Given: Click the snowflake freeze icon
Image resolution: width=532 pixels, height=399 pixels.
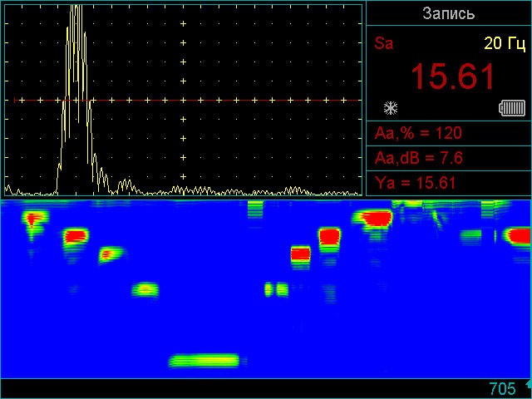Looking at the screenshot, I should click(389, 107).
